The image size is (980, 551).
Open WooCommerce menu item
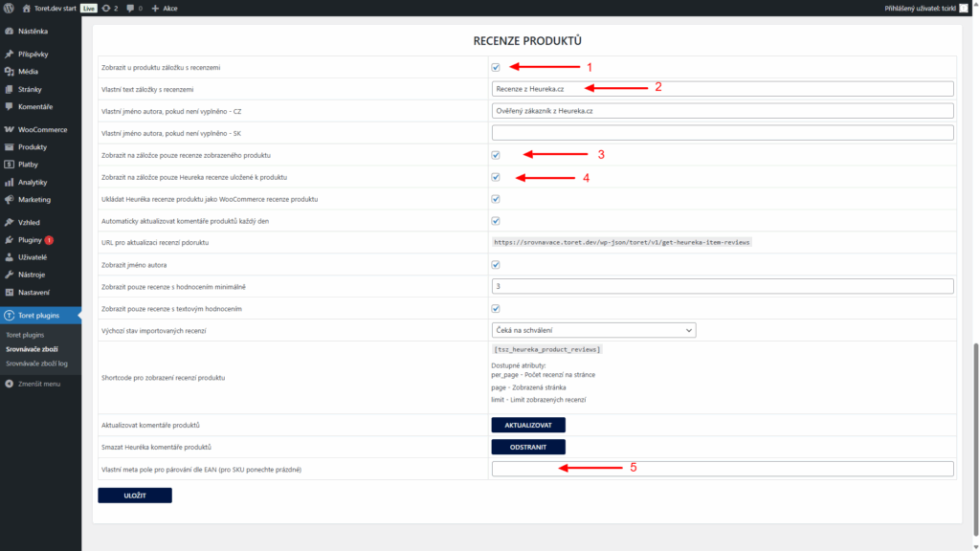click(40, 129)
